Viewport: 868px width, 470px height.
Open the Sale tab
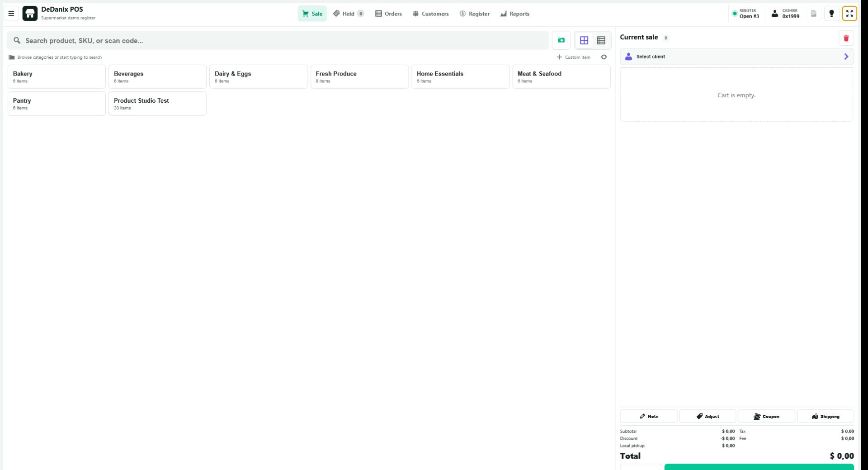click(x=312, y=14)
